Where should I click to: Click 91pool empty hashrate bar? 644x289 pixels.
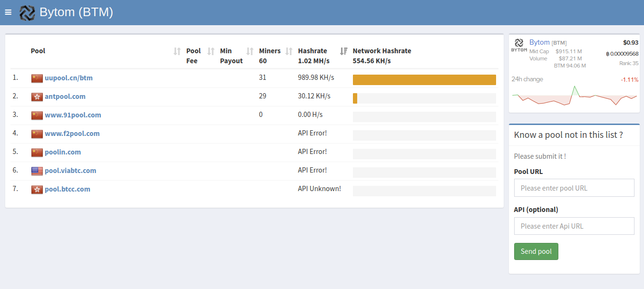[424, 117]
